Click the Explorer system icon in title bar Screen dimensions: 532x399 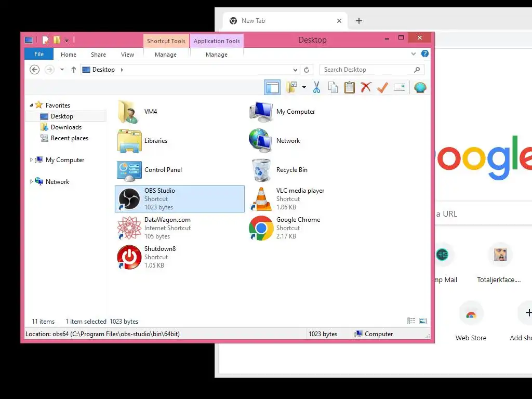29,41
